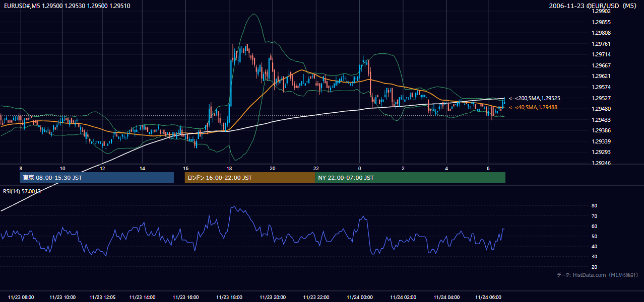
Task: Click hour label 12 under price chart
Action: (x=102, y=168)
